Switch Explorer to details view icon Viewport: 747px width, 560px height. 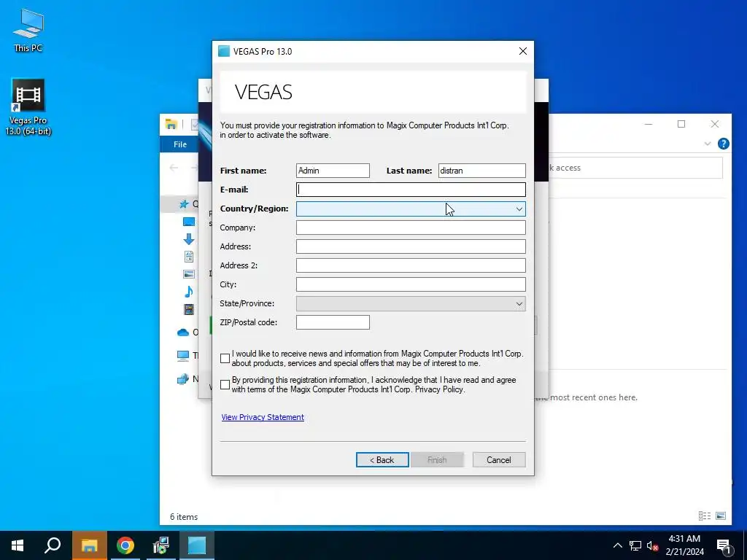point(705,516)
